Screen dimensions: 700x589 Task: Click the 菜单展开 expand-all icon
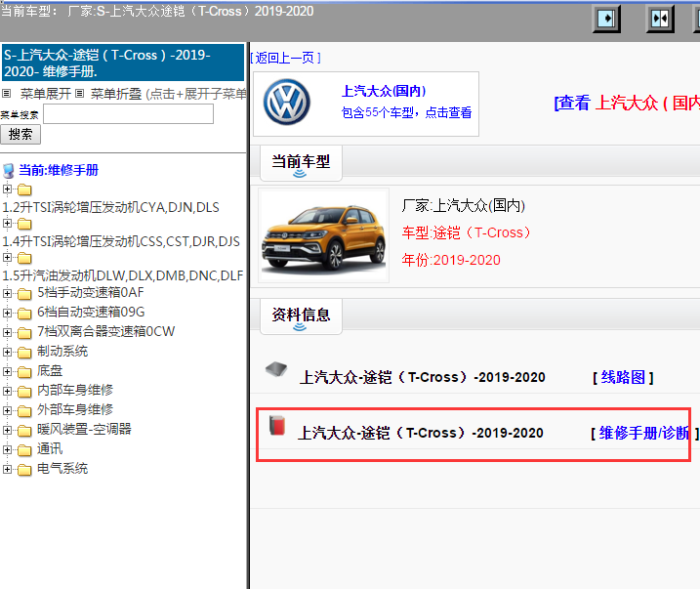pos(6,94)
